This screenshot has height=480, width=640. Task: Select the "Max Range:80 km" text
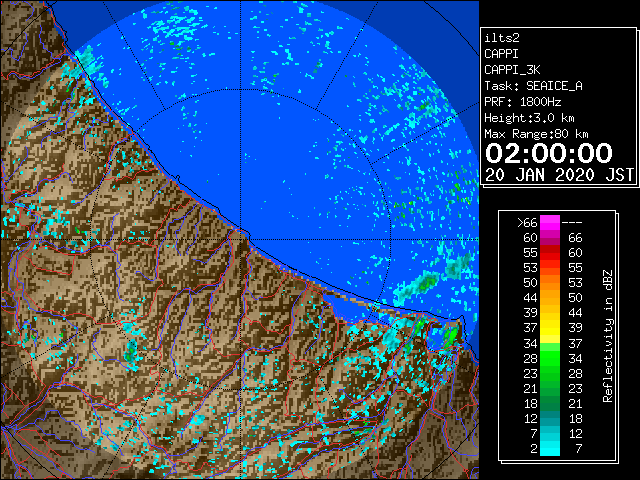536,134
